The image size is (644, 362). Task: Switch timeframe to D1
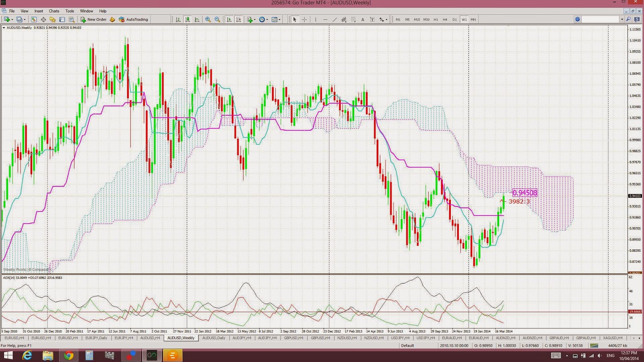click(x=454, y=19)
